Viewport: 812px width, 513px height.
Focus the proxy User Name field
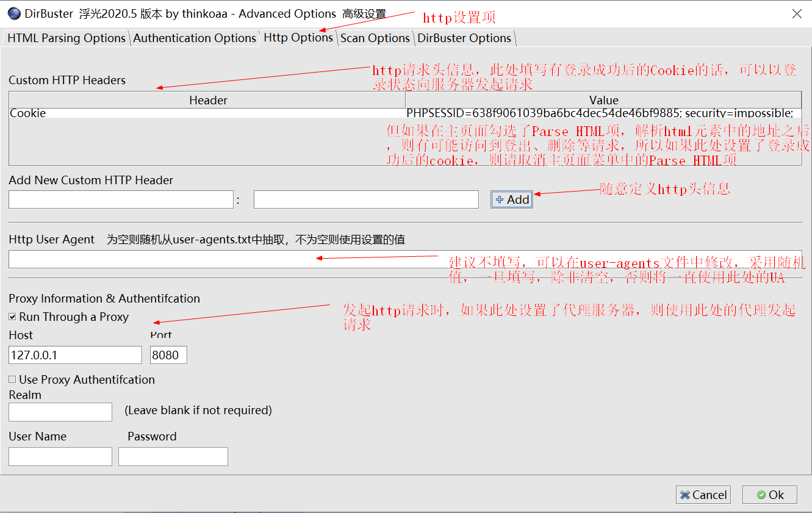point(60,456)
